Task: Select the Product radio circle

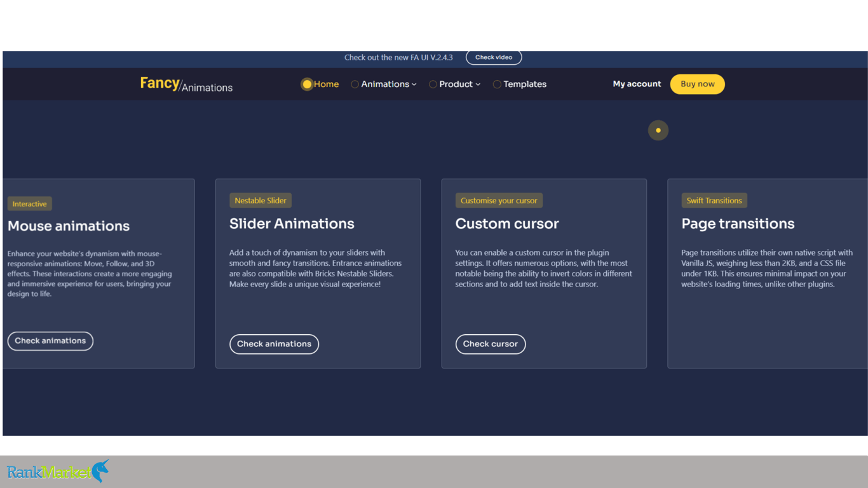Action: [x=433, y=84]
